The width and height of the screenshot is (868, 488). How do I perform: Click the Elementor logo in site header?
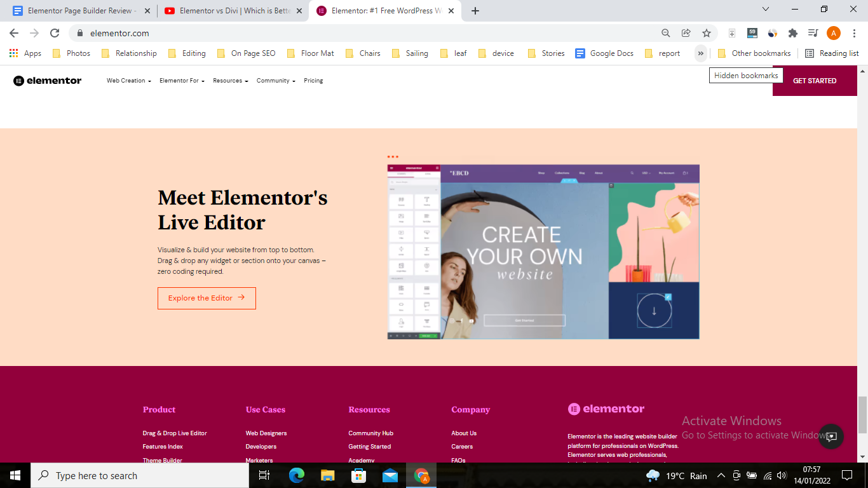pyautogui.click(x=48, y=81)
